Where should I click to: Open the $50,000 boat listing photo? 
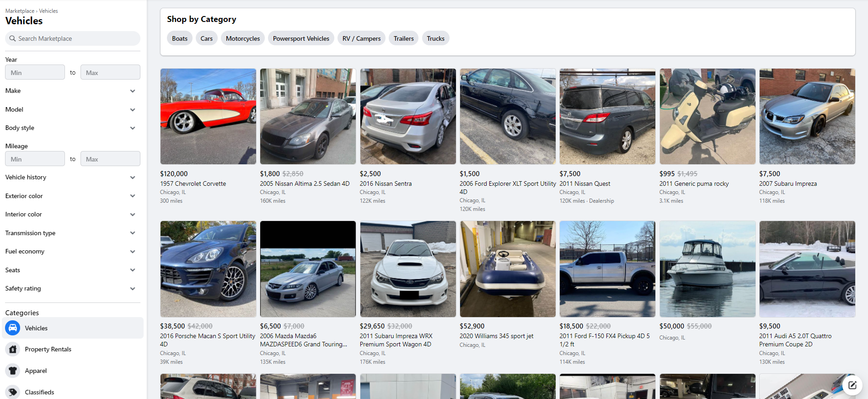[x=707, y=269]
